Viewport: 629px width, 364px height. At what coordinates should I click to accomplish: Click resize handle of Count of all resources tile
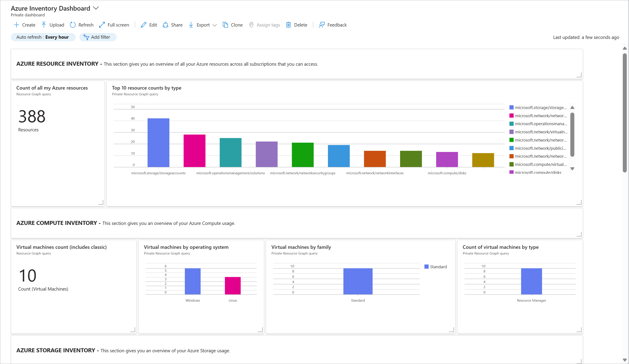coord(101,202)
